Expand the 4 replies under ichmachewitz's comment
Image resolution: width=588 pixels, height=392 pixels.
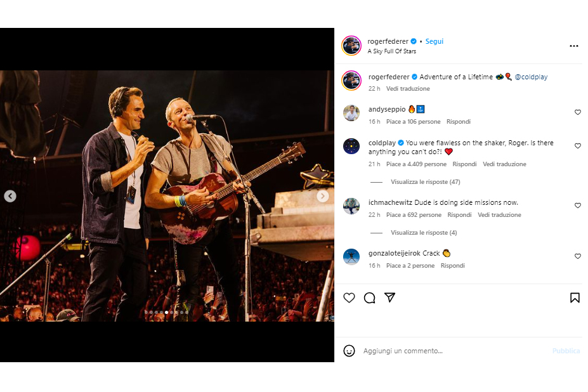tap(424, 233)
